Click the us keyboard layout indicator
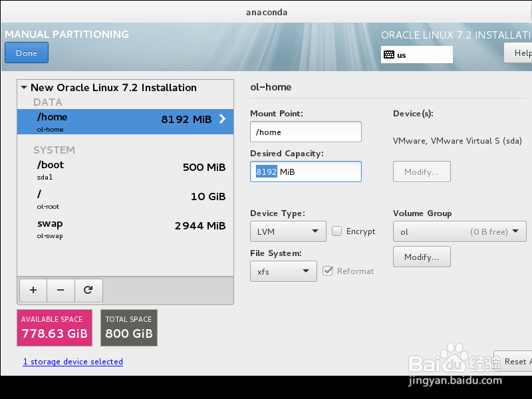 point(417,55)
